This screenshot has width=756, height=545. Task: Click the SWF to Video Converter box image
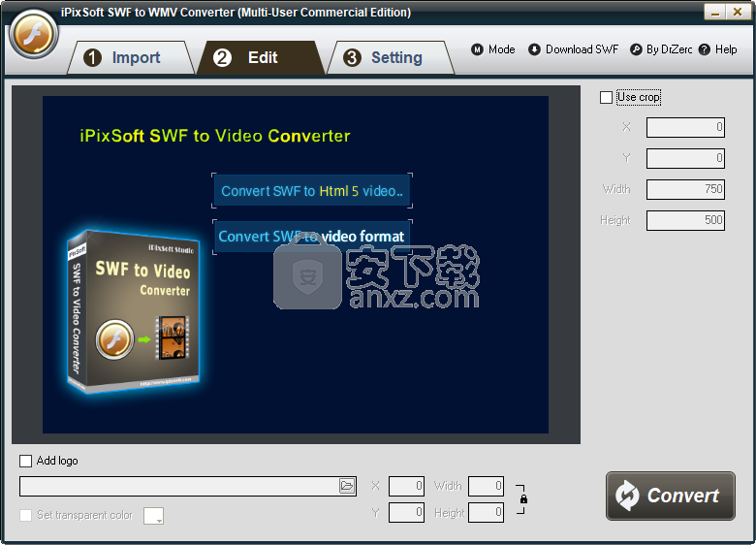(133, 311)
